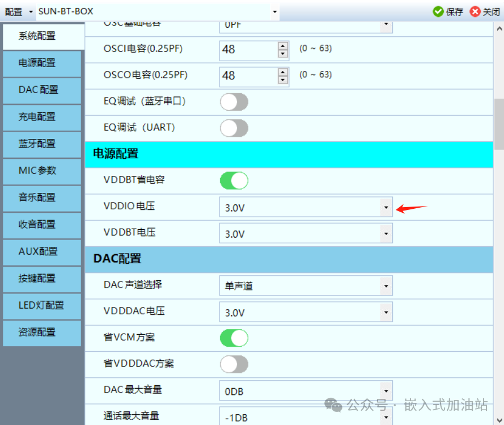Image resolution: width=504 pixels, height=425 pixels.
Task: Click the 配置 menu label
Action: click(14, 12)
